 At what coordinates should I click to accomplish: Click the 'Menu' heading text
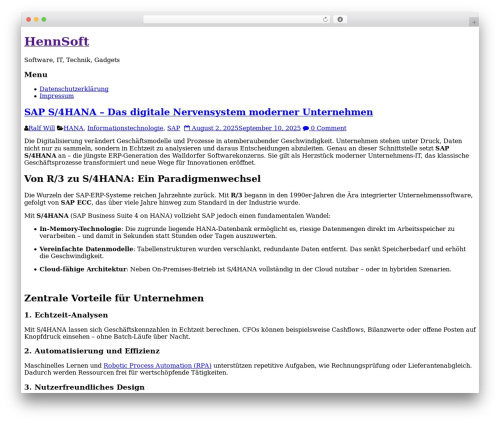[36, 74]
